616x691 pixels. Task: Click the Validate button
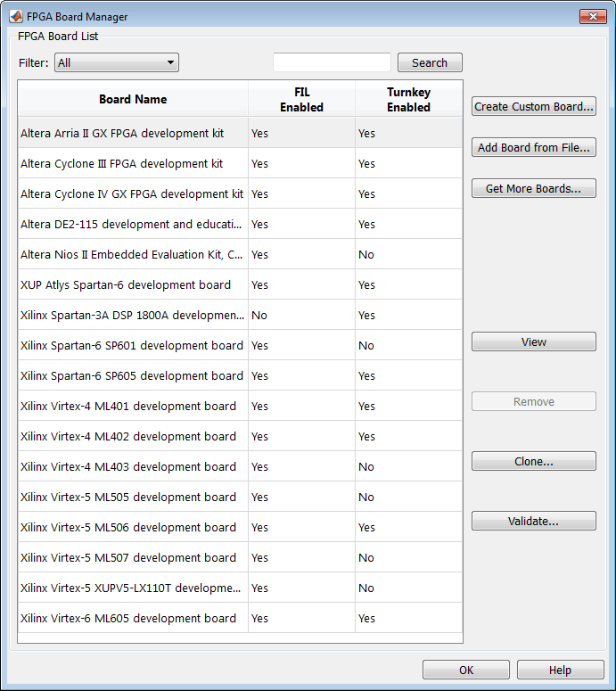534,522
